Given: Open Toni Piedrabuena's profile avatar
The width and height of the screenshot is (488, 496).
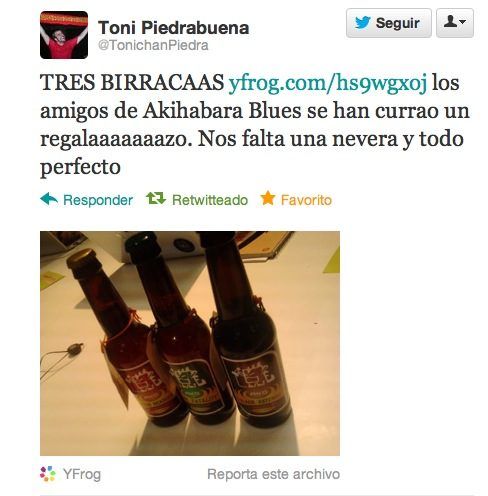Looking at the screenshot, I should click(x=64, y=35).
